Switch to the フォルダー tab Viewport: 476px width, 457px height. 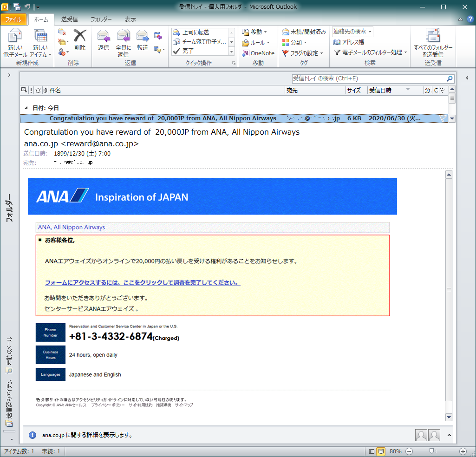coord(101,20)
